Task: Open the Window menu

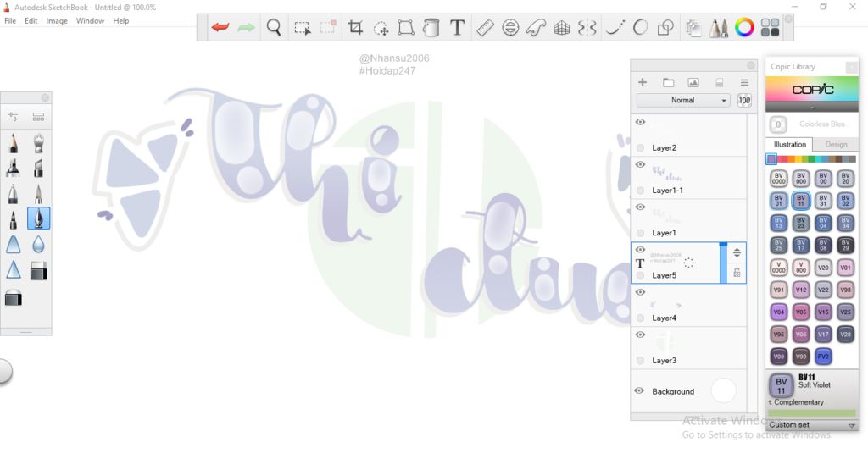Action: tap(90, 21)
